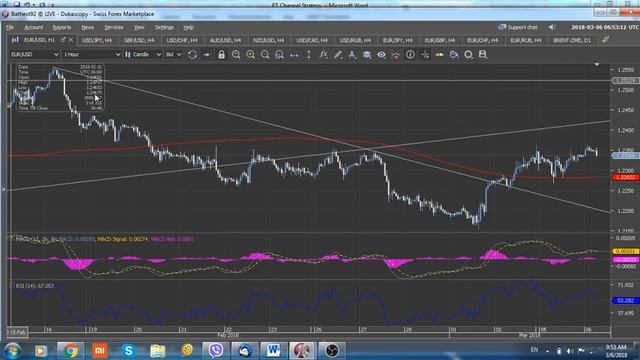Toggle the padlock lock icon
640x360 pixels.
(x=221, y=55)
